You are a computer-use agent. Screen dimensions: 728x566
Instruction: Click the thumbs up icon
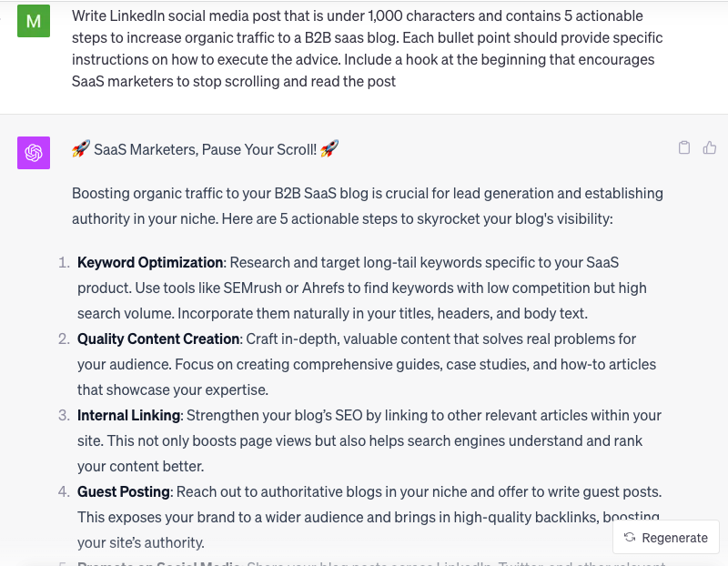pos(710,148)
